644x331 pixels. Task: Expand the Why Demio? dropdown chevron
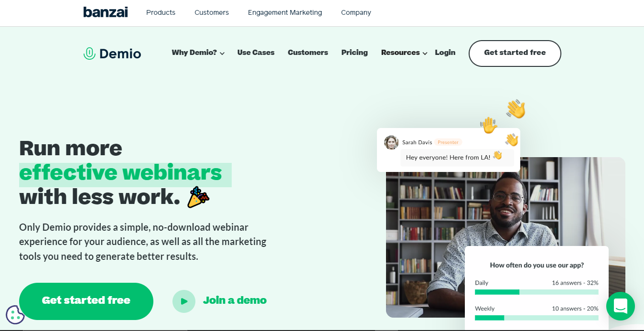[222, 53]
